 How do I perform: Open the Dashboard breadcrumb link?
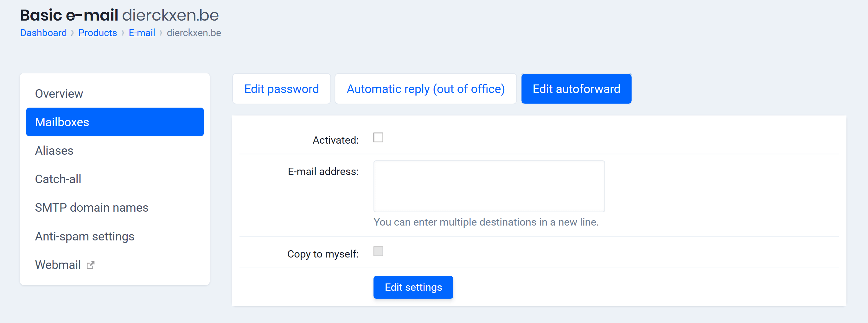tap(43, 33)
